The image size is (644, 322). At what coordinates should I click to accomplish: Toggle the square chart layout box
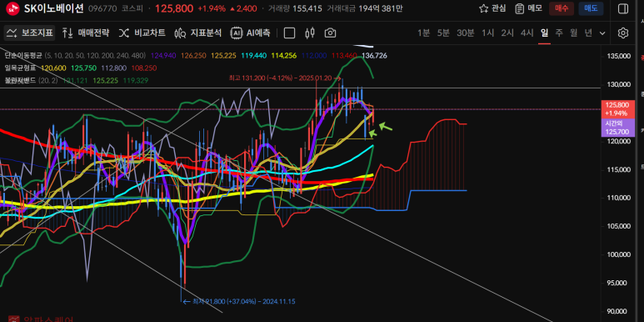coord(290,33)
